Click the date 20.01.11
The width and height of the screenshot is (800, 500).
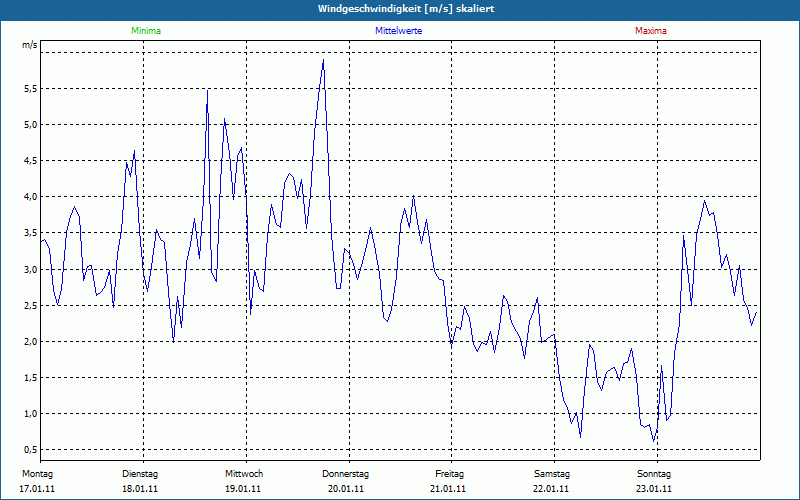point(346,489)
